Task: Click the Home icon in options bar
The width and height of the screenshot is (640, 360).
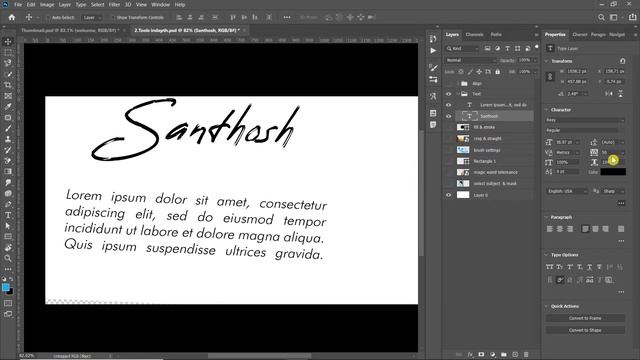Action: [12, 17]
